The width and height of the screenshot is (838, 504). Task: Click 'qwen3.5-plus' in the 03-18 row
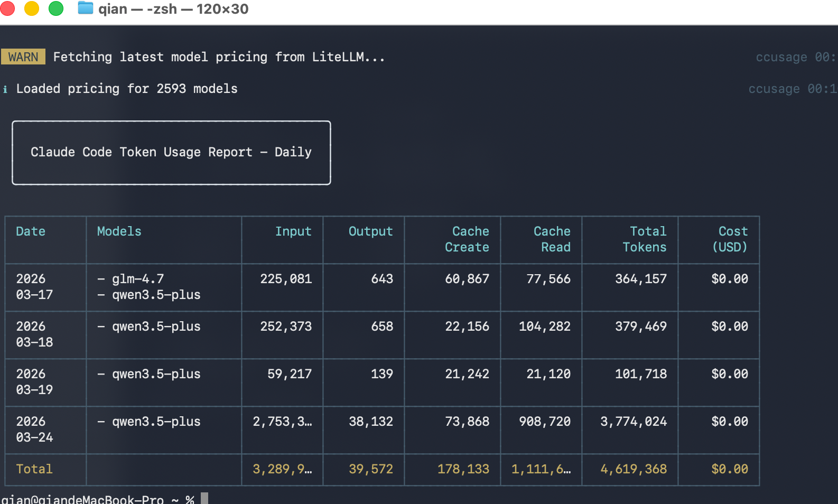point(156,326)
